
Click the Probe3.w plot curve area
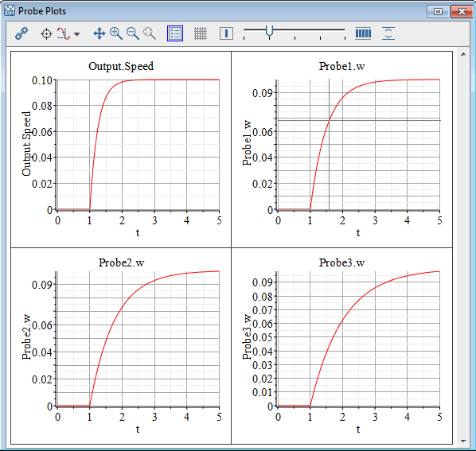[x=358, y=339]
